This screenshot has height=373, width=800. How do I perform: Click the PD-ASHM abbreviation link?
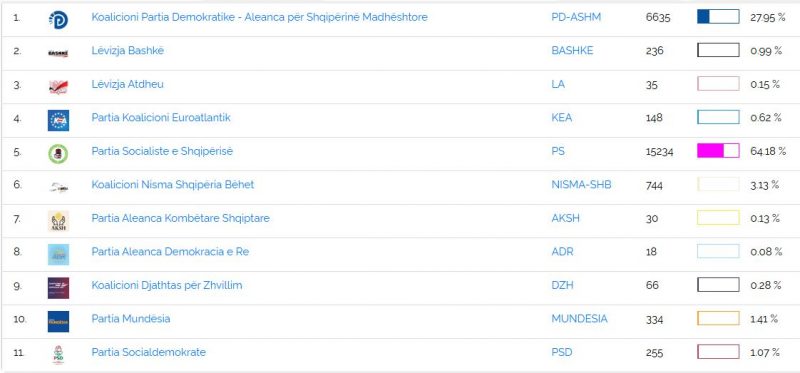(576, 17)
